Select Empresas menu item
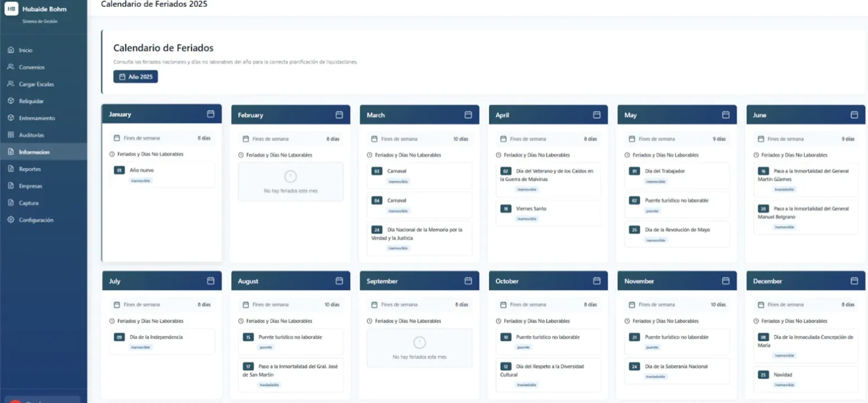 pyautogui.click(x=31, y=186)
